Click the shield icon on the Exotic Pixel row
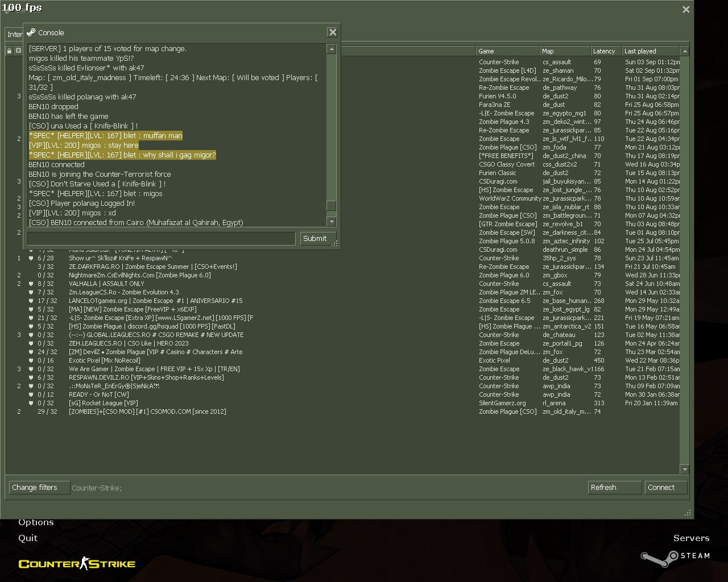728x582 pixels. [31, 360]
